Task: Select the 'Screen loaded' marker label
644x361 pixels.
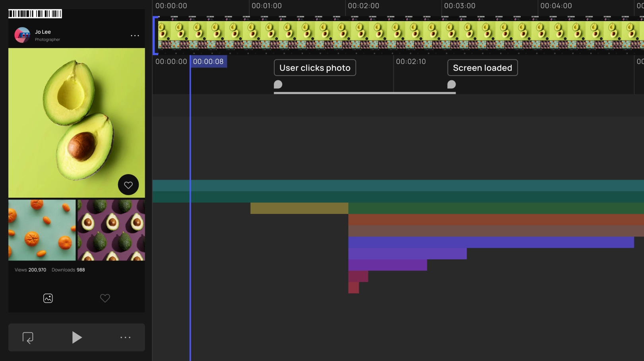Action: tap(482, 68)
